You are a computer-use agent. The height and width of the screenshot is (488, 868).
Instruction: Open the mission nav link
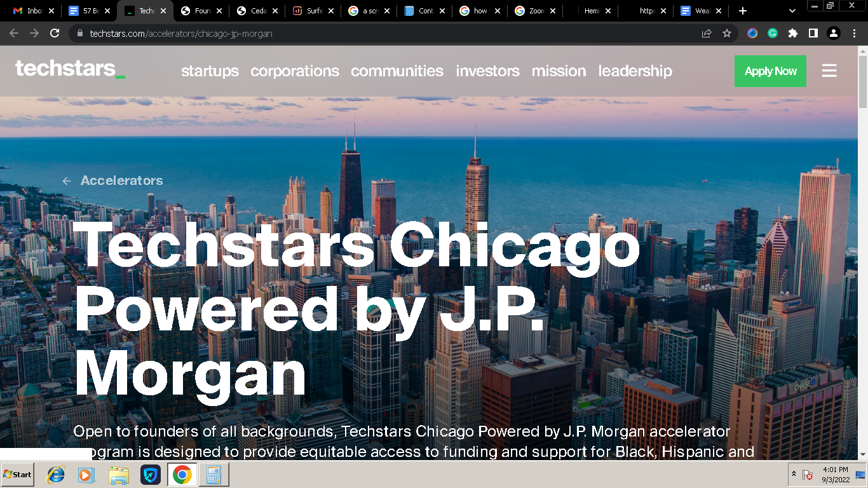(x=559, y=71)
